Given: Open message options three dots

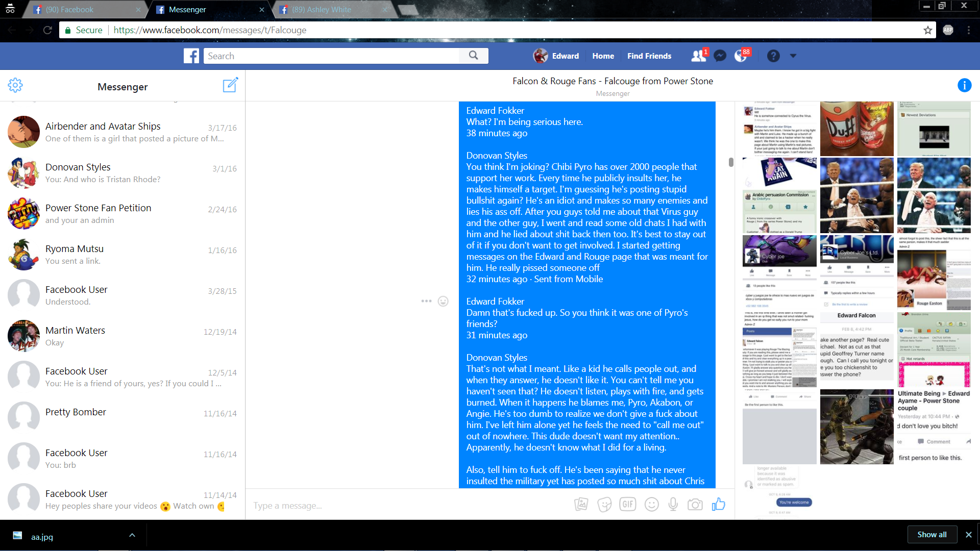Looking at the screenshot, I should [426, 301].
